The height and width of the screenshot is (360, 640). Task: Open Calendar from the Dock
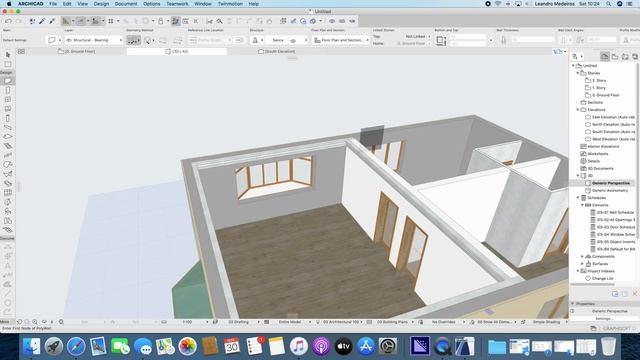pos(232,347)
